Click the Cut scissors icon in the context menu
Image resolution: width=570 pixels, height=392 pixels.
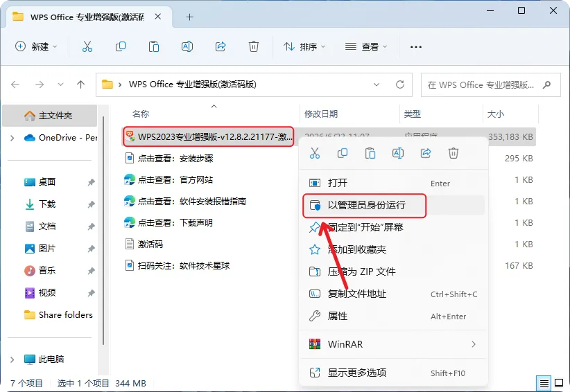pos(315,153)
